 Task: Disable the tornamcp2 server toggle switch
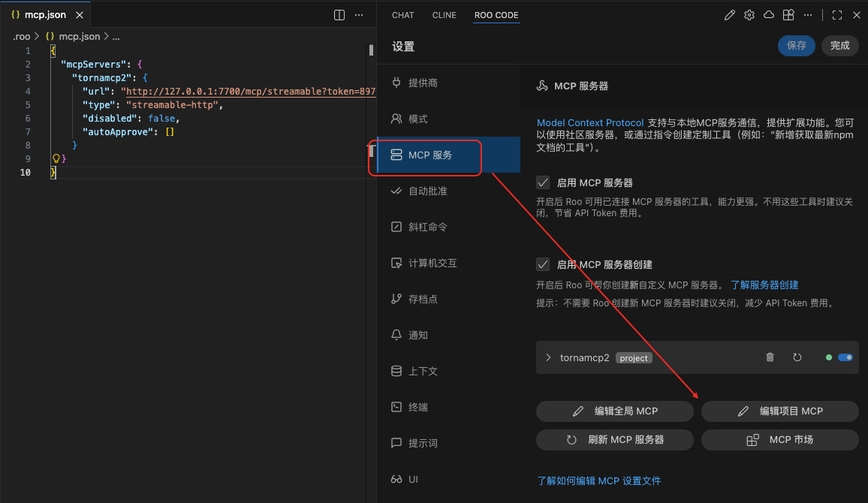tap(845, 357)
